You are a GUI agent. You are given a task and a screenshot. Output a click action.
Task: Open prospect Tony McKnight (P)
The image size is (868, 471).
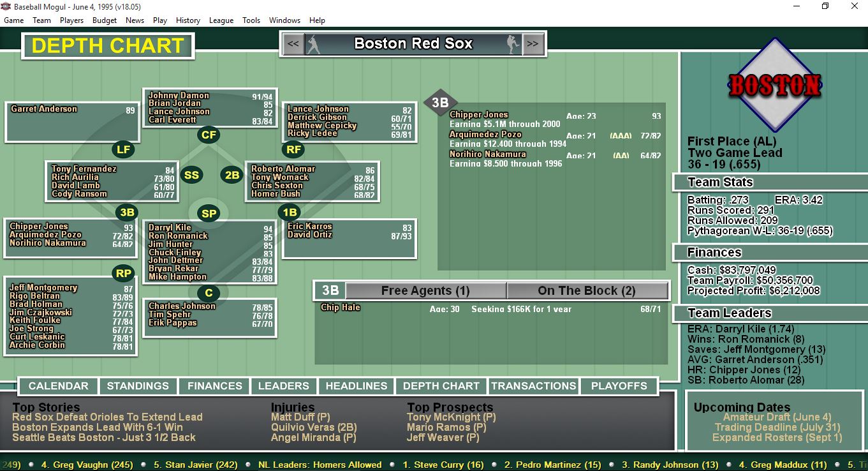pyautogui.click(x=452, y=417)
